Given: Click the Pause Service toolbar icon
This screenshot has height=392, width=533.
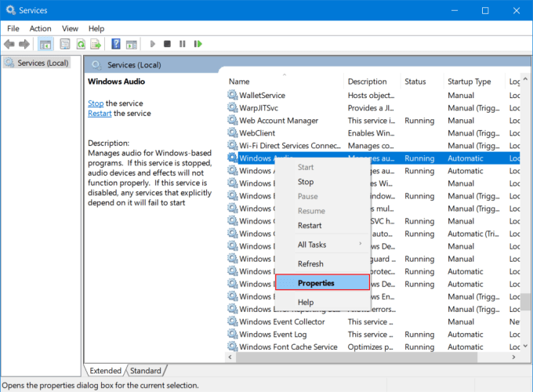Looking at the screenshot, I should point(183,44).
